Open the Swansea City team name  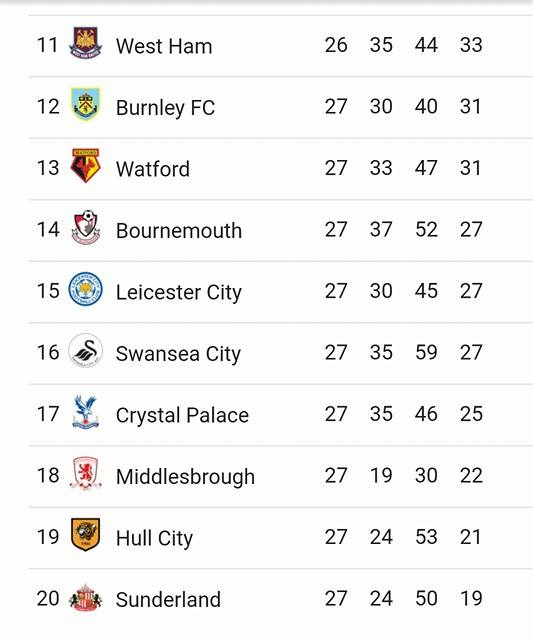178,354
